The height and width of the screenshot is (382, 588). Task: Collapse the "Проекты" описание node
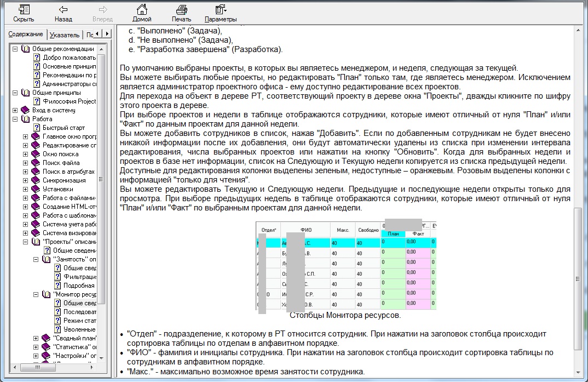(26, 242)
